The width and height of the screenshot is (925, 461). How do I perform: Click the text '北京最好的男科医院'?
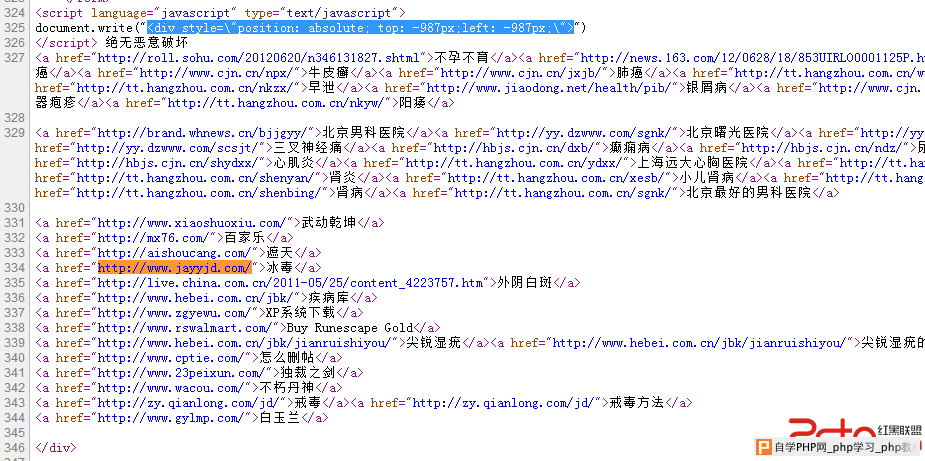749,193
